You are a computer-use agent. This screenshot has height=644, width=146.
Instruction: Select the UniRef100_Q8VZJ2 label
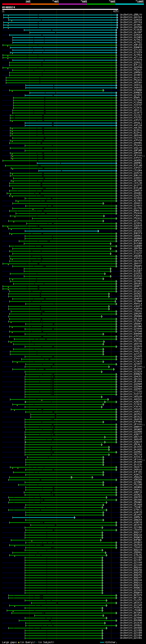pyautogui.click(x=131, y=110)
